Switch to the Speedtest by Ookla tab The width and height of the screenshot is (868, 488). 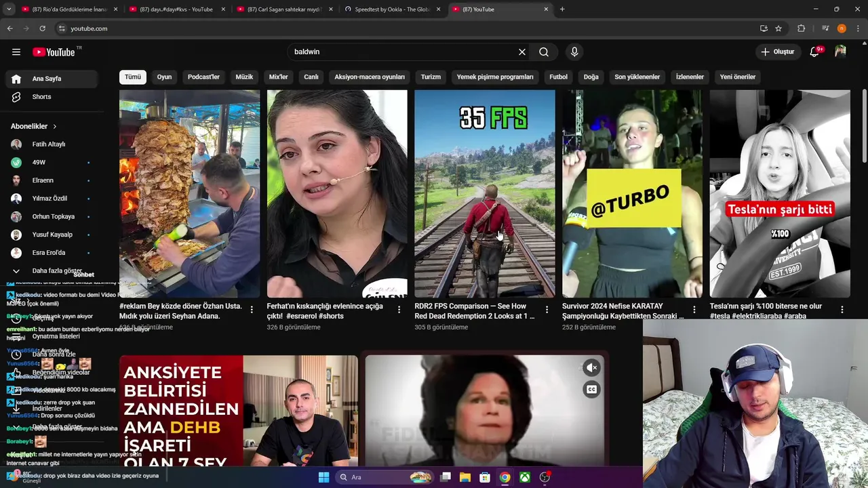click(x=393, y=9)
